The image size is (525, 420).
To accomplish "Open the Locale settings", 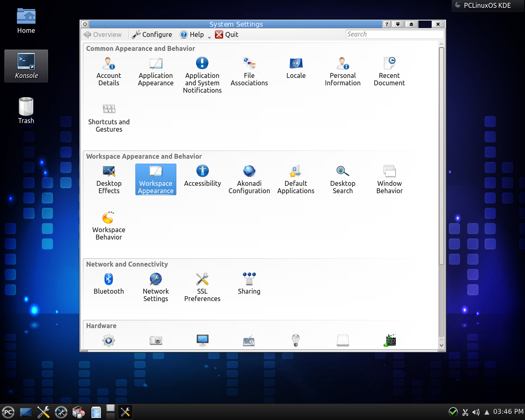I will (x=296, y=68).
